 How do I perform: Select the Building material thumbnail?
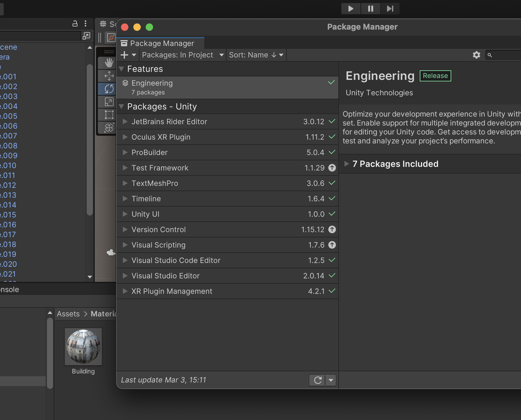83,347
